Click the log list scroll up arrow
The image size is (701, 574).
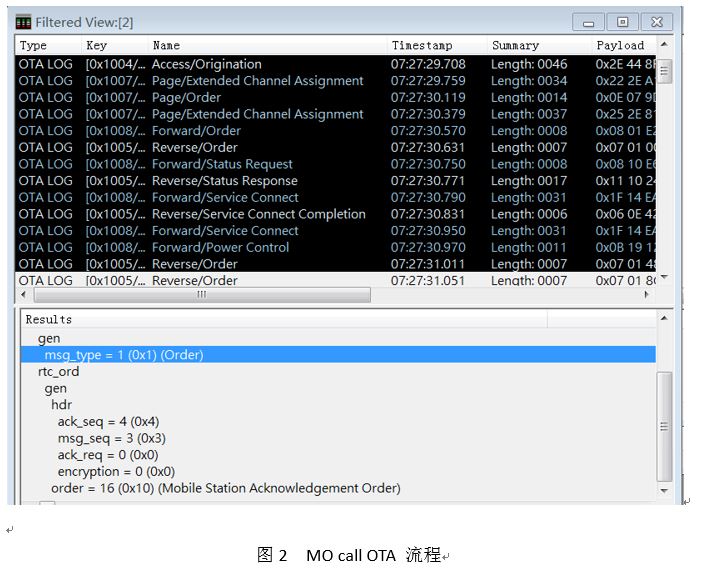[x=664, y=44]
